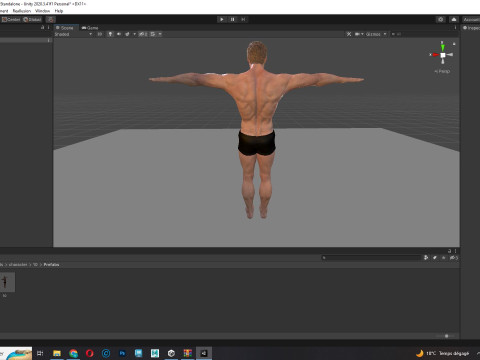This screenshot has width=480, height=360.
Task: Click the Step frame button
Action: coord(243,19)
